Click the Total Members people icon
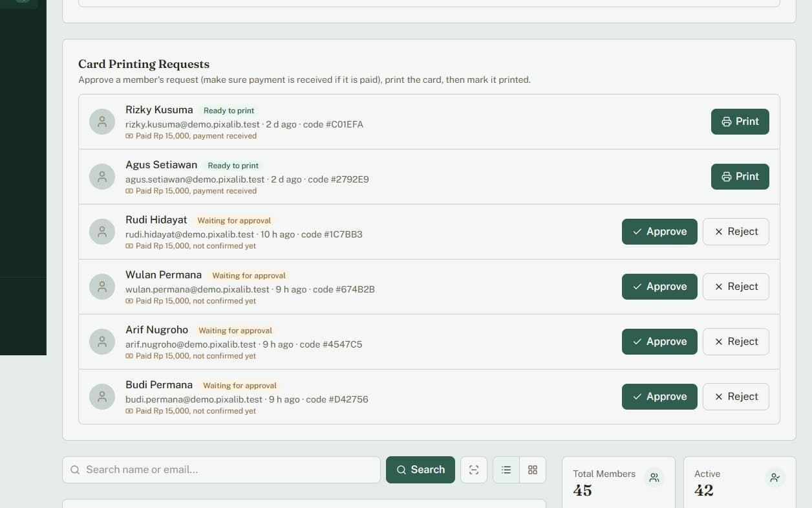 (x=654, y=478)
